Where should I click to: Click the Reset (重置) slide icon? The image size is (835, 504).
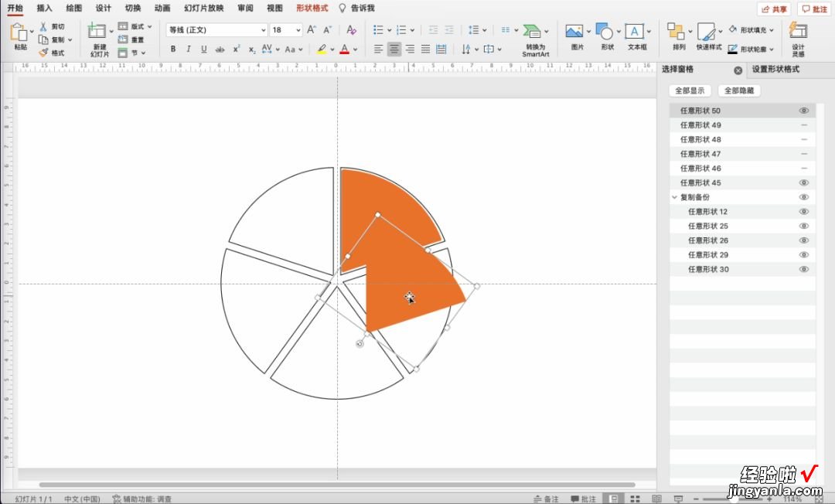pyautogui.click(x=122, y=39)
